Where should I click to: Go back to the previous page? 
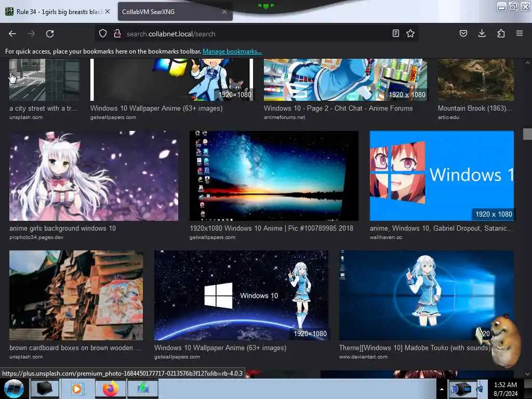click(12, 34)
